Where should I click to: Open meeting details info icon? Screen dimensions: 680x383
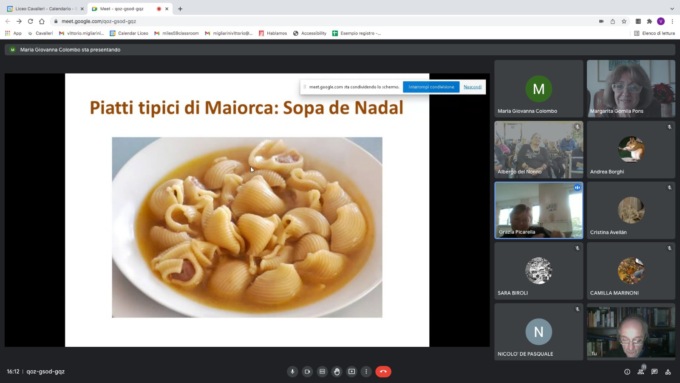(x=627, y=372)
